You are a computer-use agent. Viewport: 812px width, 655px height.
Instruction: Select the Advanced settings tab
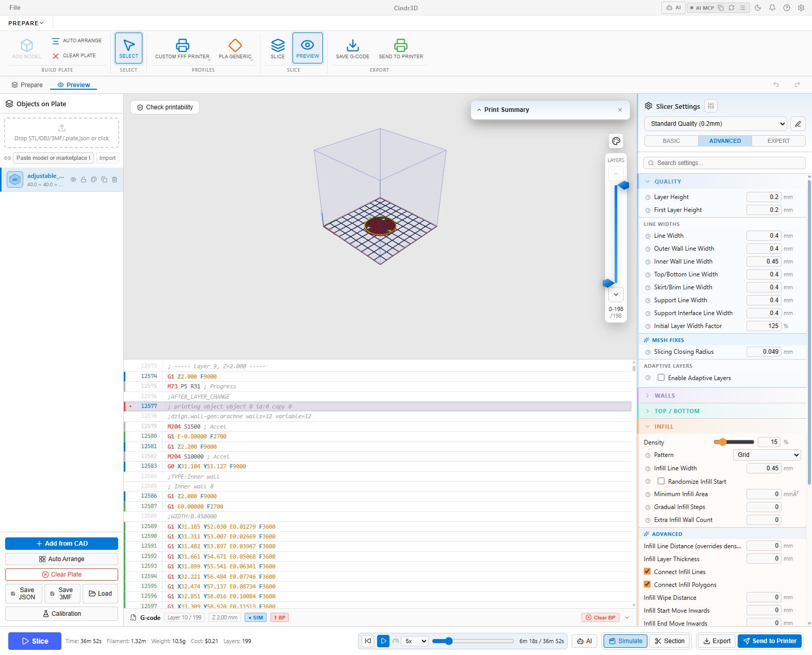pos(725,141)
